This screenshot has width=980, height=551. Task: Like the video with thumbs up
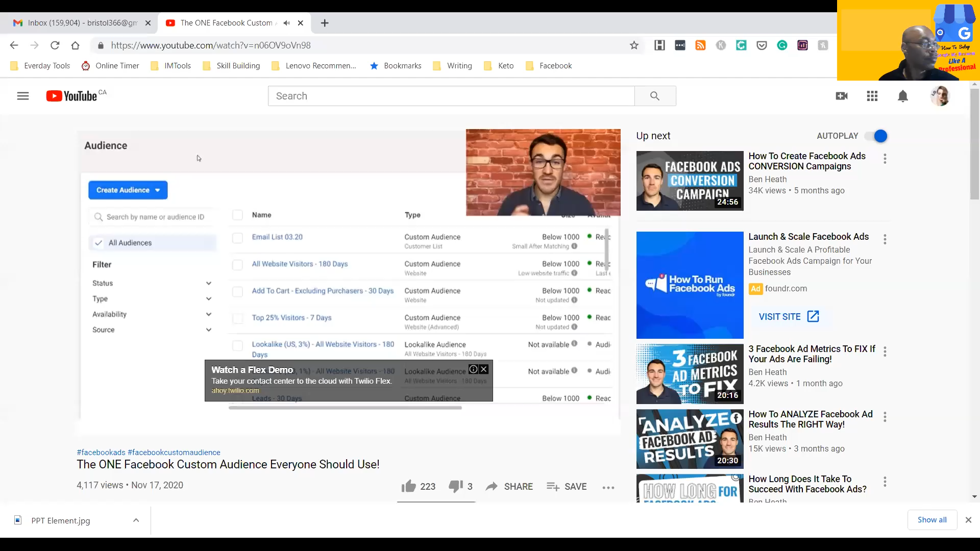coord(408,486)
